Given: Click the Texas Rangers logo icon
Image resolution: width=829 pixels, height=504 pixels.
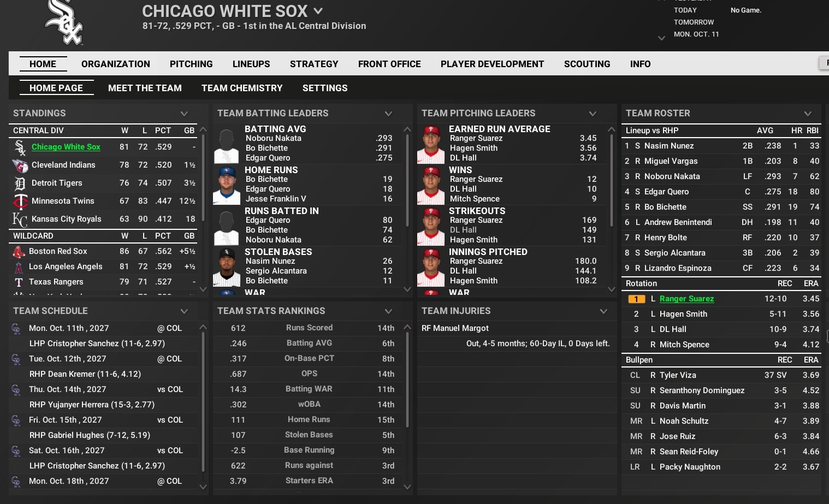Looking at the screenshot, I should pyautogui.click(x=19, y=282).
